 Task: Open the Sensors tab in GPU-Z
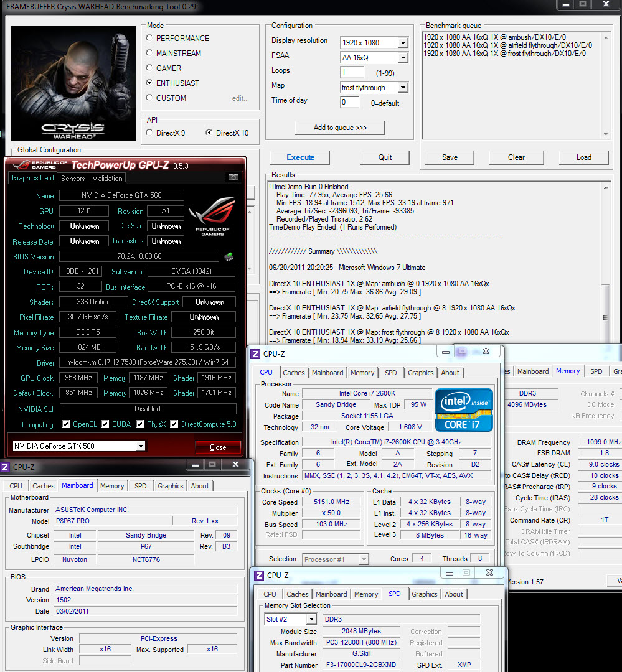tap(73, 179)
